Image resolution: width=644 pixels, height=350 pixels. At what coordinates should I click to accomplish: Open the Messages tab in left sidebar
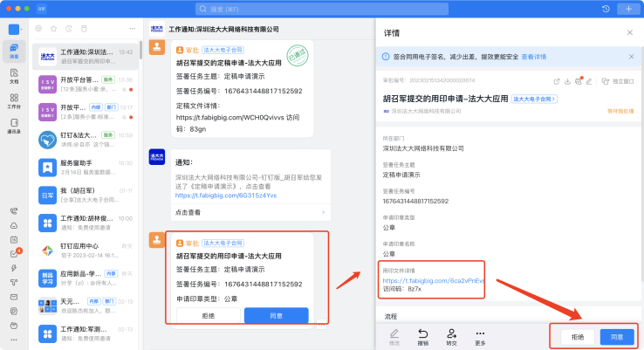point(14,50)
